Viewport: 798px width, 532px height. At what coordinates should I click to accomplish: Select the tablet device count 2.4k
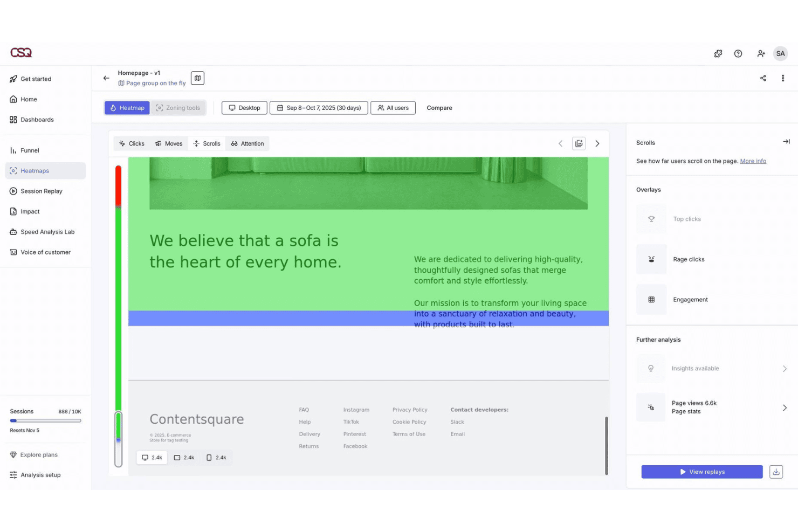pos(184,458)
